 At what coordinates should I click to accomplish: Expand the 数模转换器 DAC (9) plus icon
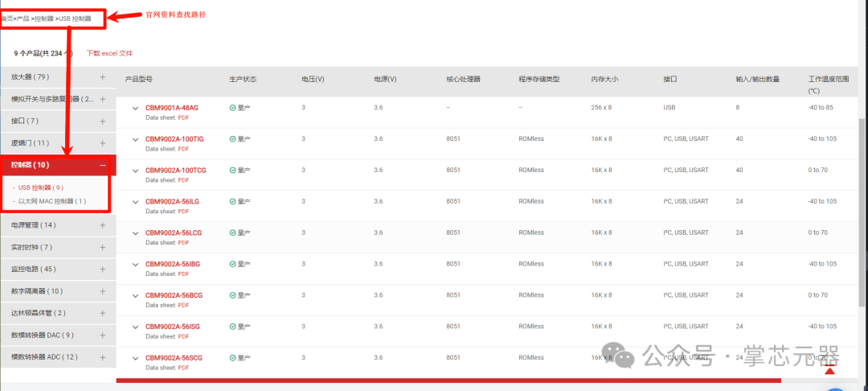click(102, 335)
